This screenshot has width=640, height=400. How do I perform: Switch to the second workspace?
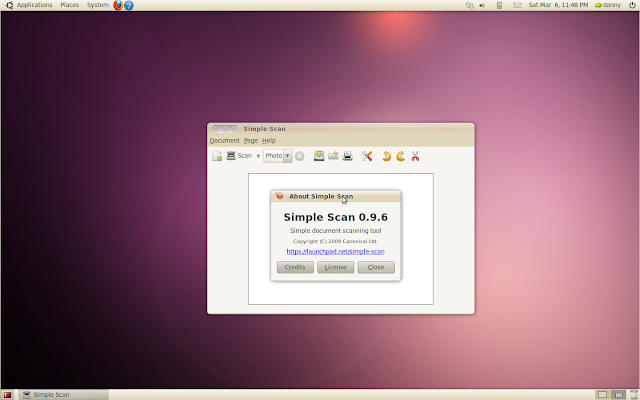(619, 395)
